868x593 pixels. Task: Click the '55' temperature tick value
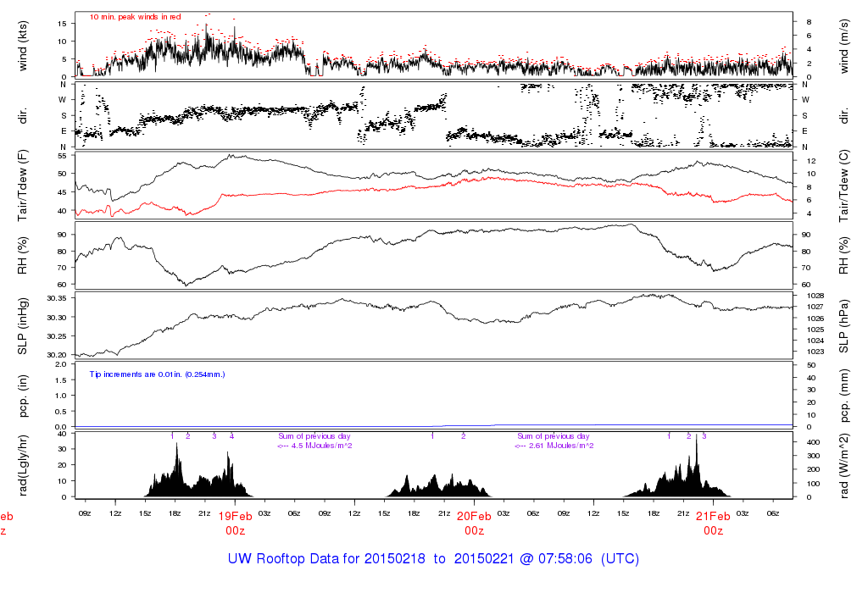[x=62, y=156]
